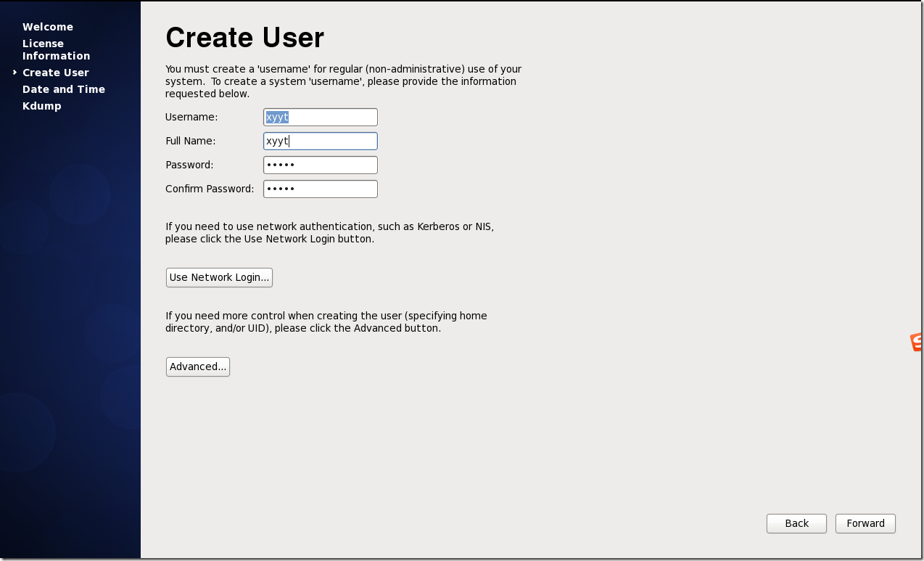
Task: Select License Information in the sidebar
Action: click(56, 49)
